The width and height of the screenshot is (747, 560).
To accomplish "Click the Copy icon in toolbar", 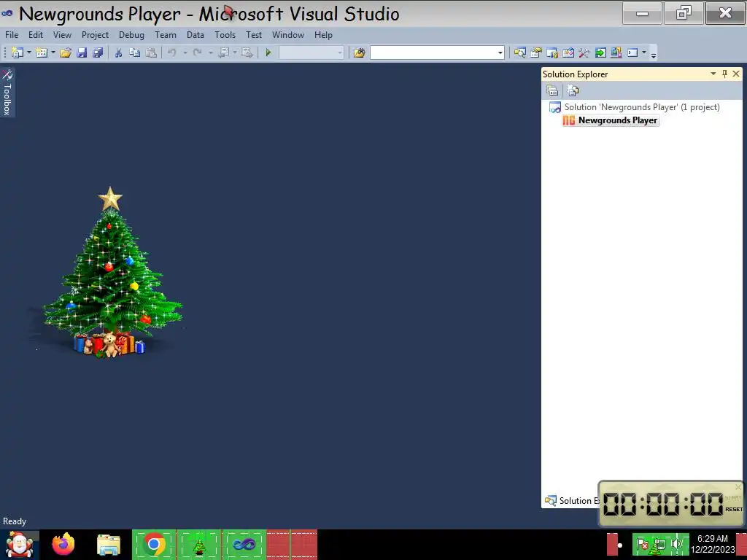I will point(135,52).
